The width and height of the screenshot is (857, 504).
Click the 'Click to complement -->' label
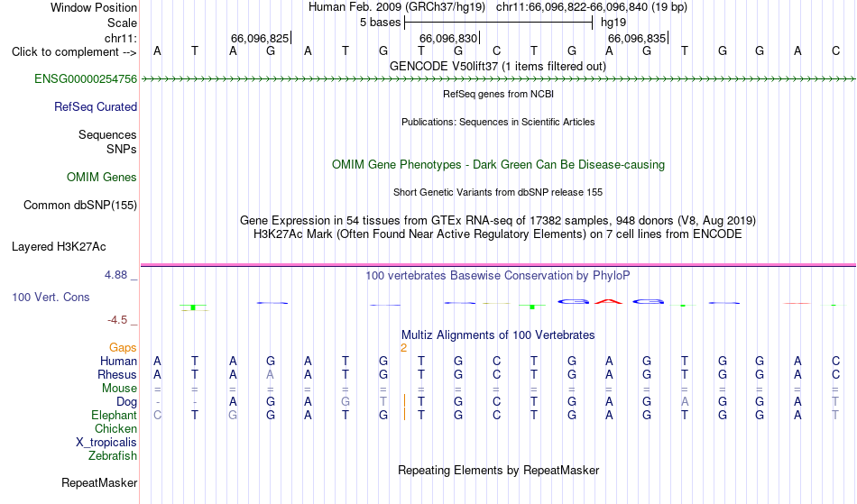point(74,52)
